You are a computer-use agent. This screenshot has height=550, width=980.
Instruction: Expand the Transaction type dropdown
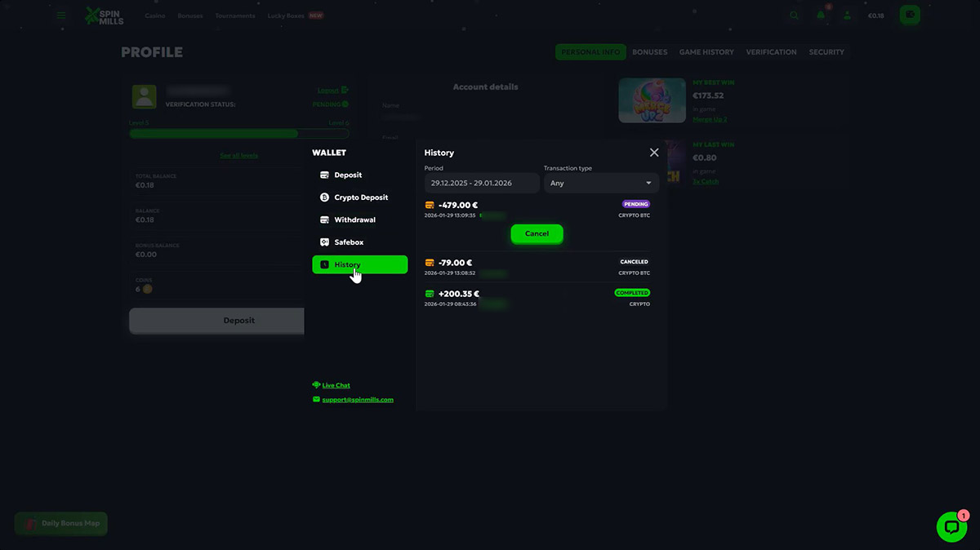click(601, 184)
